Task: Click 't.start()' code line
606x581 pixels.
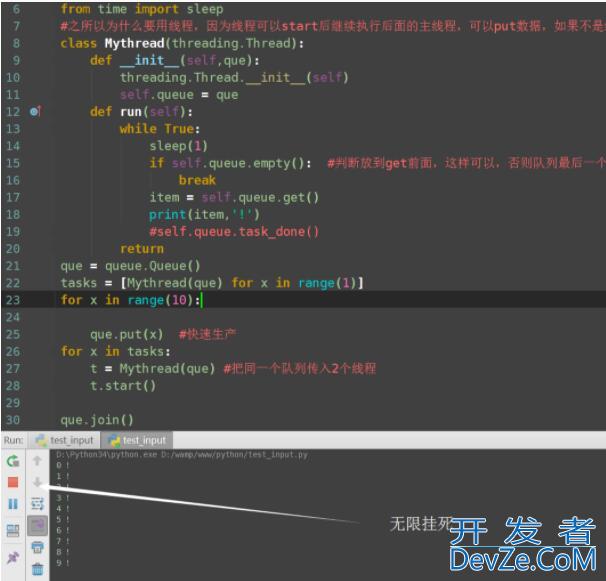Action: tap(123, 385)
